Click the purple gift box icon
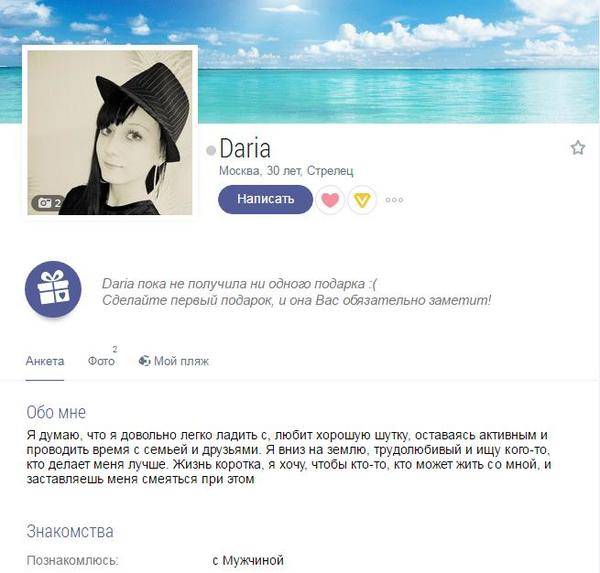The image size is (600, 573). tap(53, 289)
